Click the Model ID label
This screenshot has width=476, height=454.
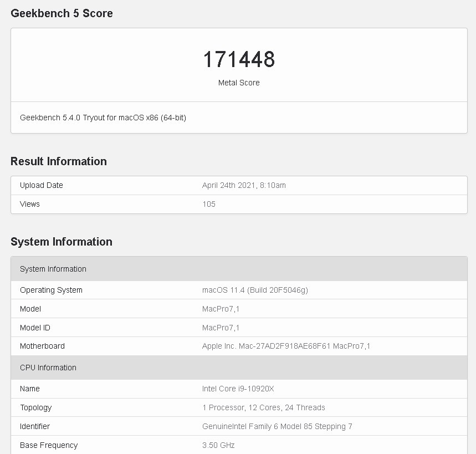[35, 328]
